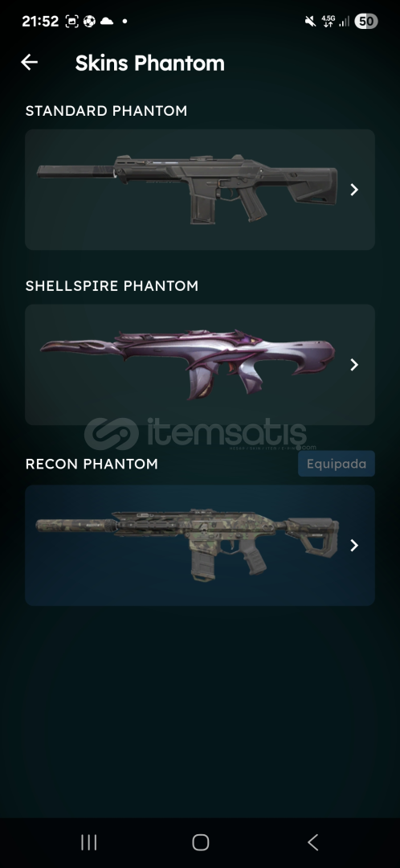Open the Standard Phantom chevron arrow
This screenshot has height=868, width=400.
pyautogui.click(x=355, y=190)
